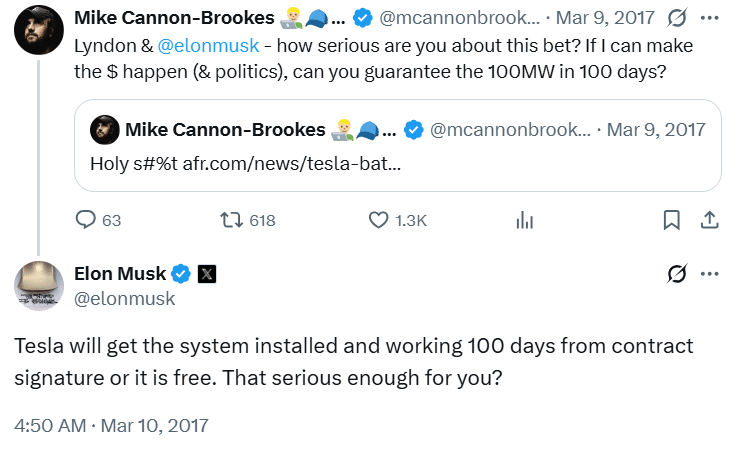Like the tweet with 1.3K likes

(379, 220)
